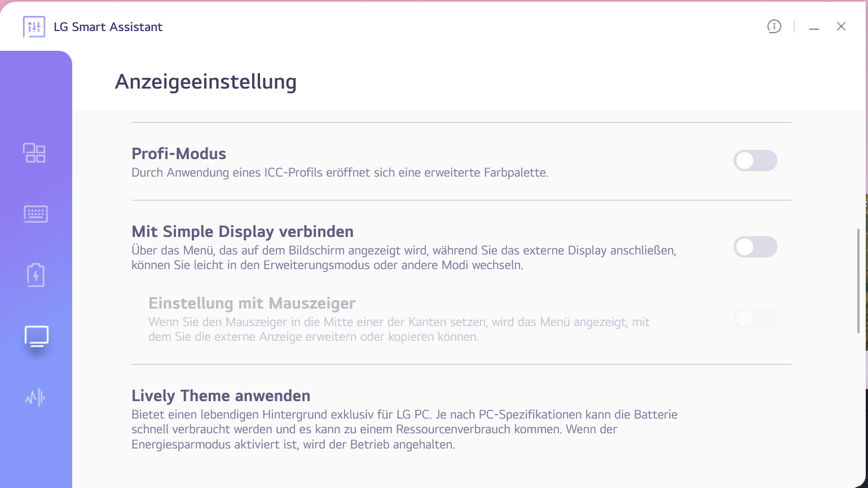Select the keyboard settings sidebar icon
This screenshot has width=868, height=488.
[x=36, y=214]
